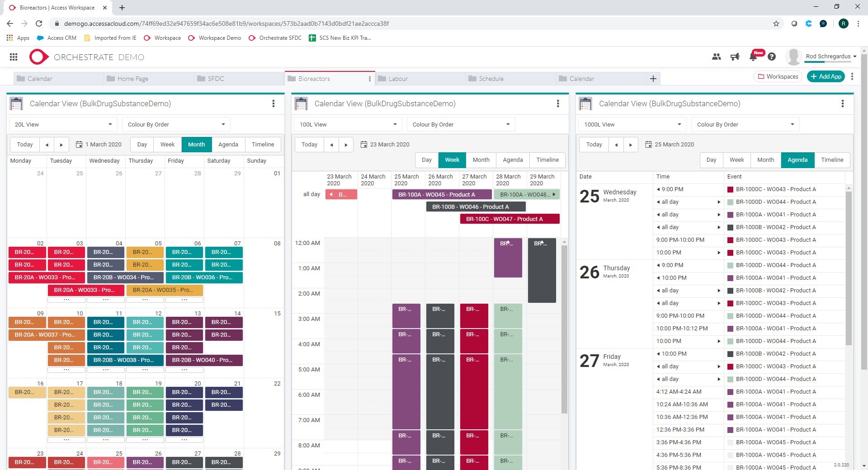Click the notifications bell with New badge
868x470 pixels.
(753, 57)
